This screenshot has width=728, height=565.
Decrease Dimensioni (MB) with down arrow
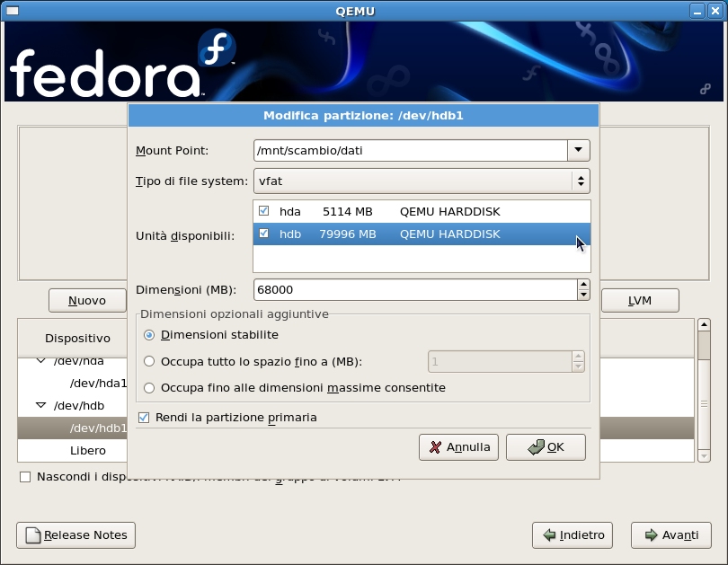click(x=583, y=295)
